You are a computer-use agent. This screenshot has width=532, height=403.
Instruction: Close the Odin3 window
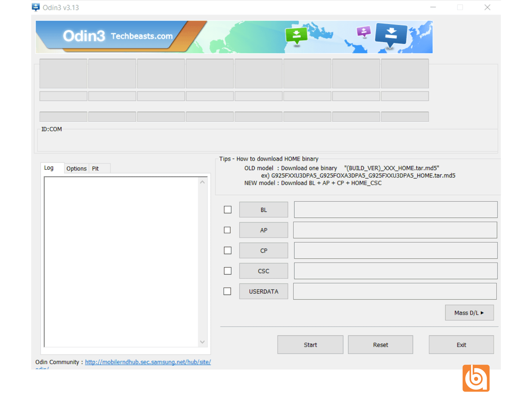tap(487, 7)
